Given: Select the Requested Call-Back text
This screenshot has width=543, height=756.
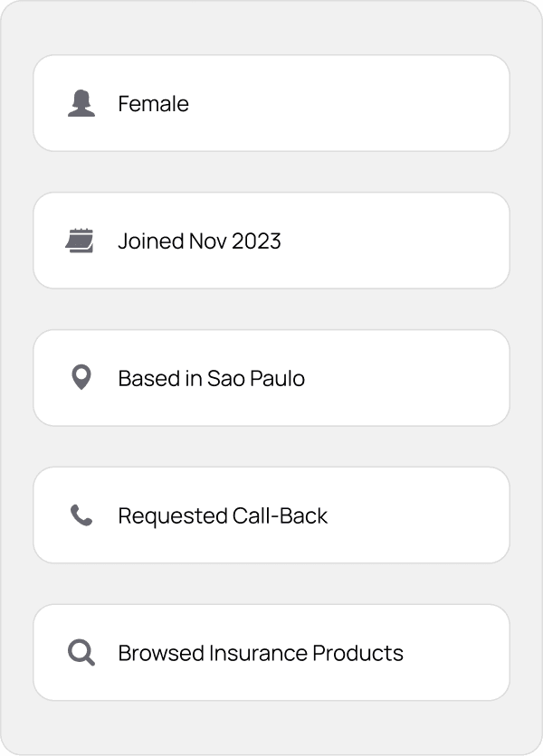Looking at the screenshot, I should click(x=222, y=515).
